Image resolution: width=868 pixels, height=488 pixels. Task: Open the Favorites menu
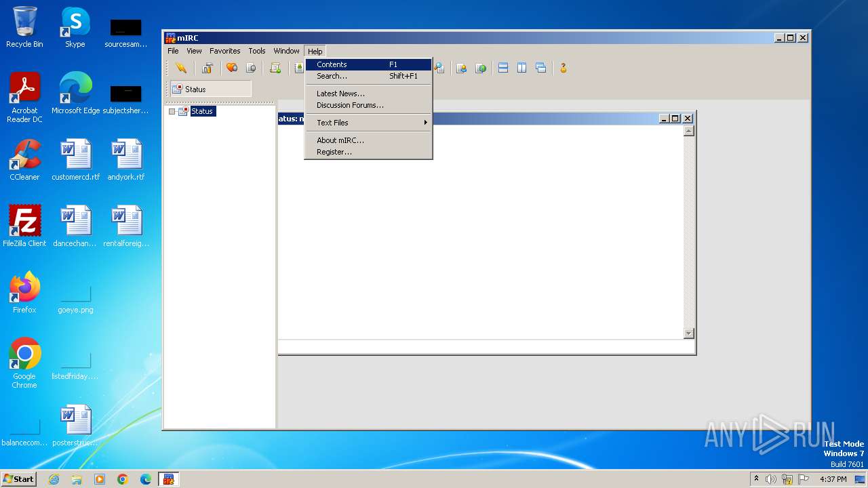pyautogui.click(x=224, y=51)
